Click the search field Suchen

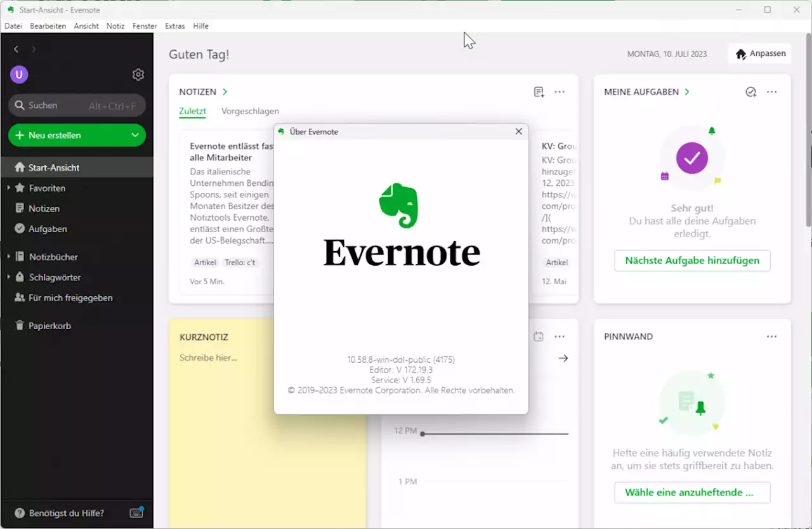(x=77, y=105)
